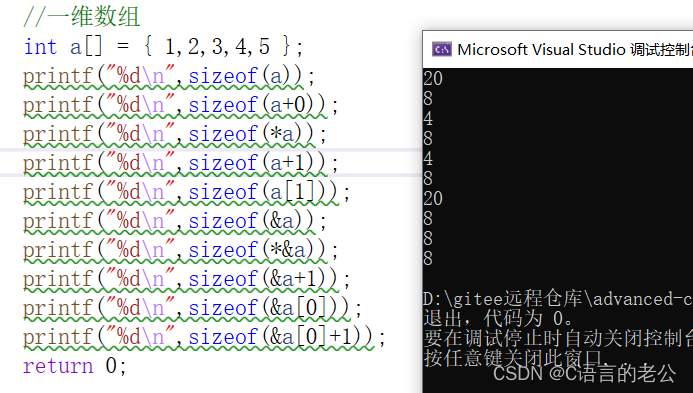Click the first console output 20
The width and height of the screenshot is (693, 393).
[433, 79]
